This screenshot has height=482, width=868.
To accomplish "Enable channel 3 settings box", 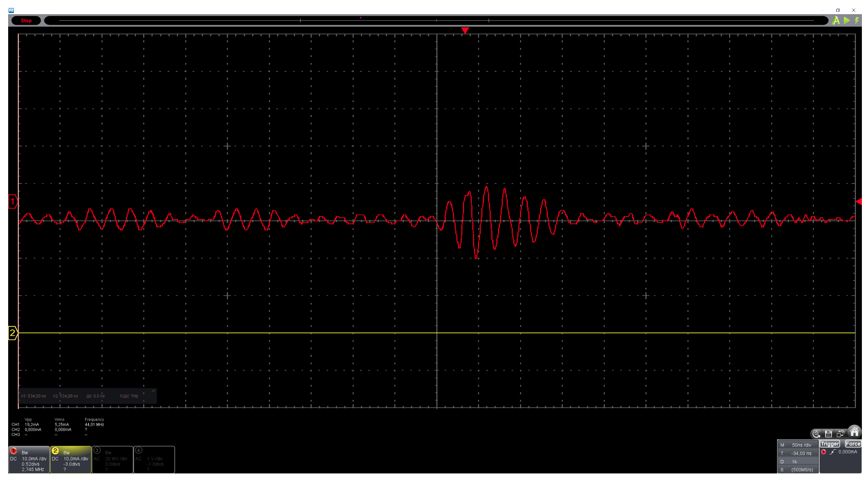I will pyautogui.click(x=113, y=460).
